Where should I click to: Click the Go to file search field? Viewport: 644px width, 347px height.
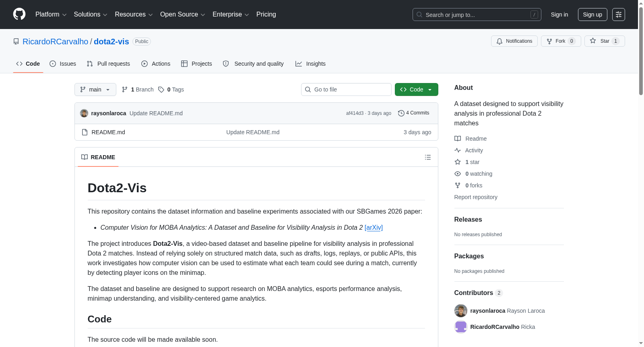coord(346,89)
